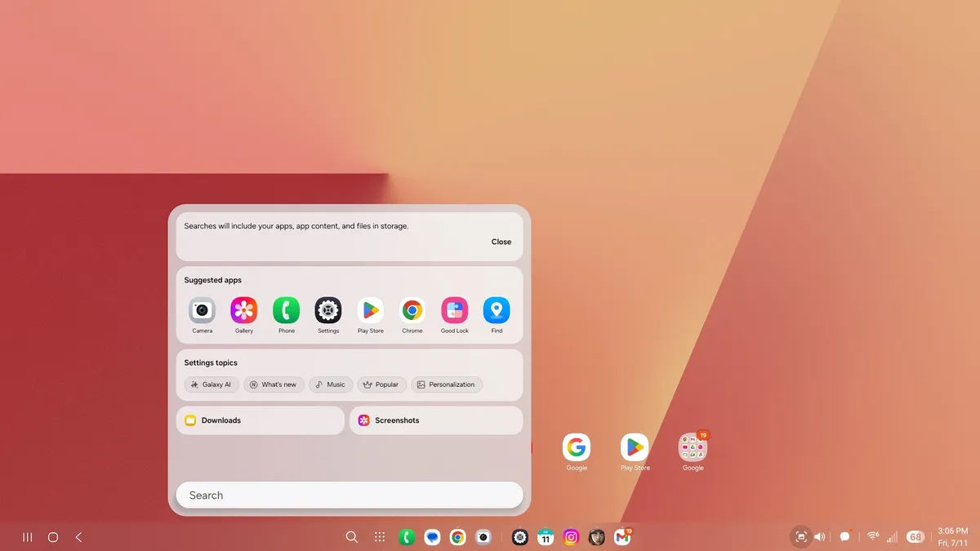The width and height of the screenshot is (980, 551).
Task: Click the Google app on home screen
Action: coord(577,447)
